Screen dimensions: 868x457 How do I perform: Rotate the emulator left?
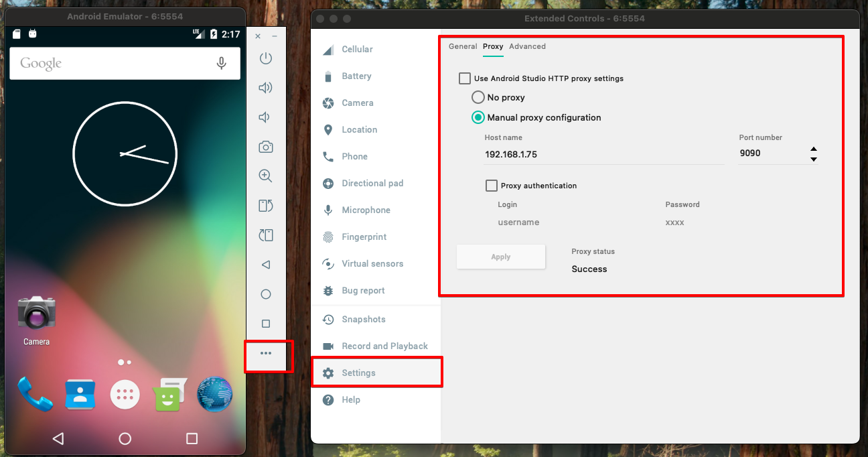[266, 206]
